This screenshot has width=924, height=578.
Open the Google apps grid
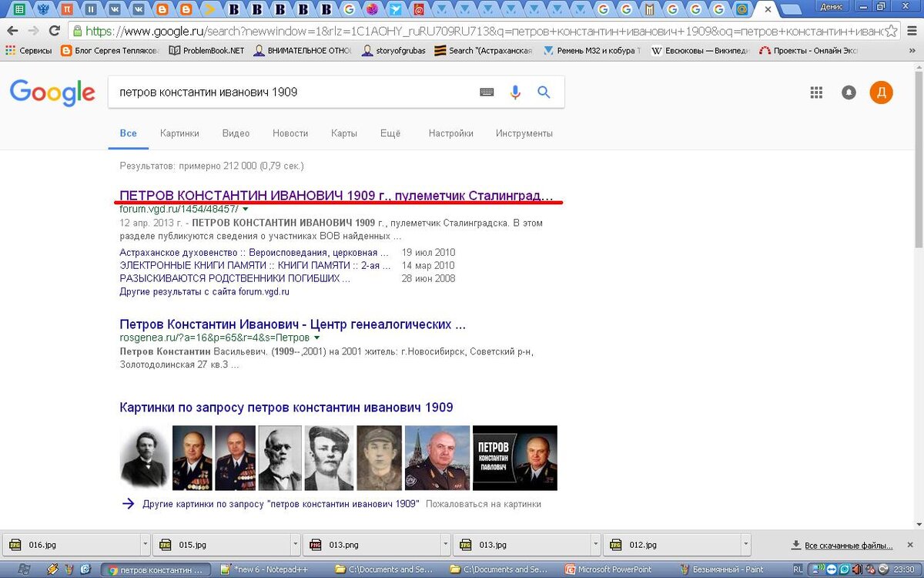click(817, 92)
